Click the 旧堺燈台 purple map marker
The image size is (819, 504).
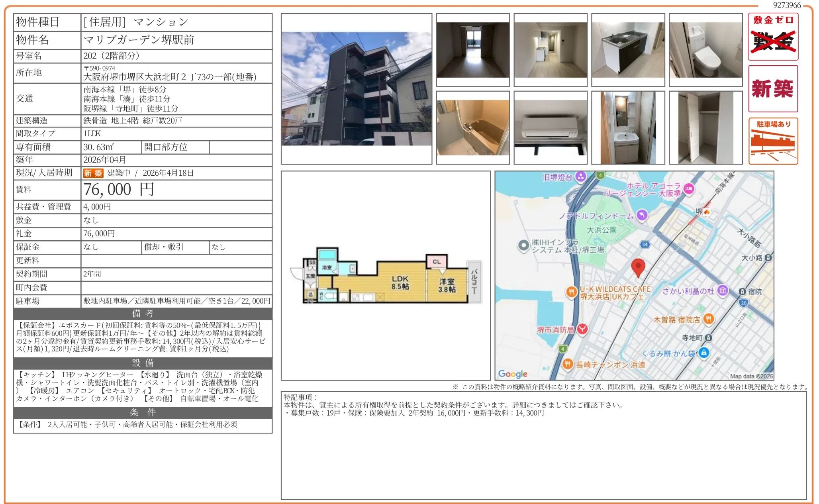click(580, 176)
